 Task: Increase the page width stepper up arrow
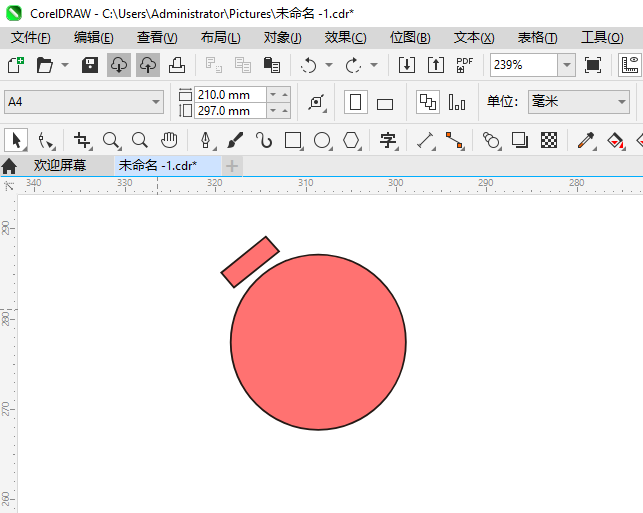pos(285,95)
